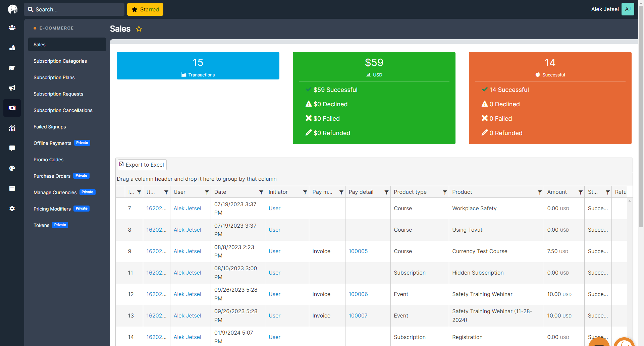Open the settings gear icon in sidebar
Image resolution: width=644 pixels, height=346 pixels.
pos(12,209)
